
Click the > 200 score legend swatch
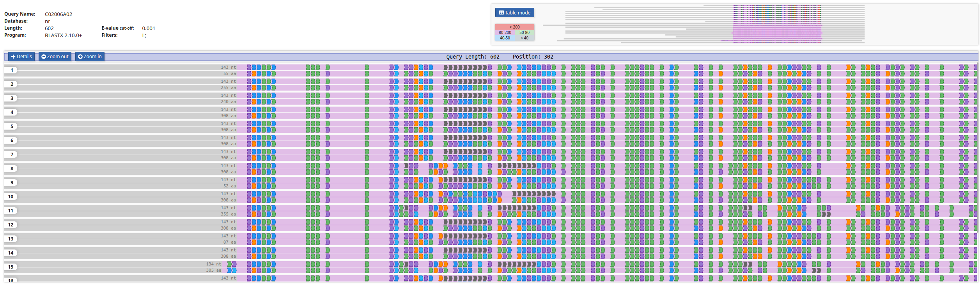[514, 27]
